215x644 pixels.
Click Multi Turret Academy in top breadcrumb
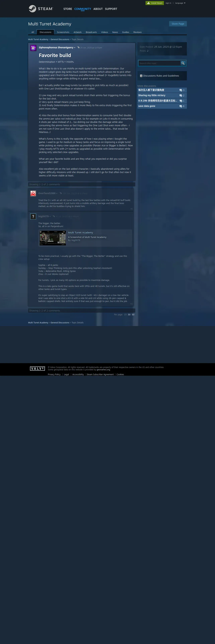(x=38, y=39)
